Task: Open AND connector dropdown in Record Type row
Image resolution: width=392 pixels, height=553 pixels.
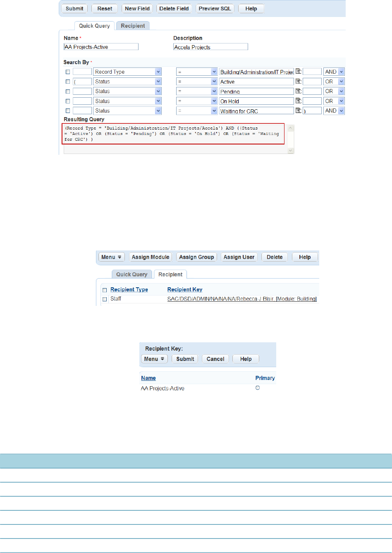Action: 341,72
